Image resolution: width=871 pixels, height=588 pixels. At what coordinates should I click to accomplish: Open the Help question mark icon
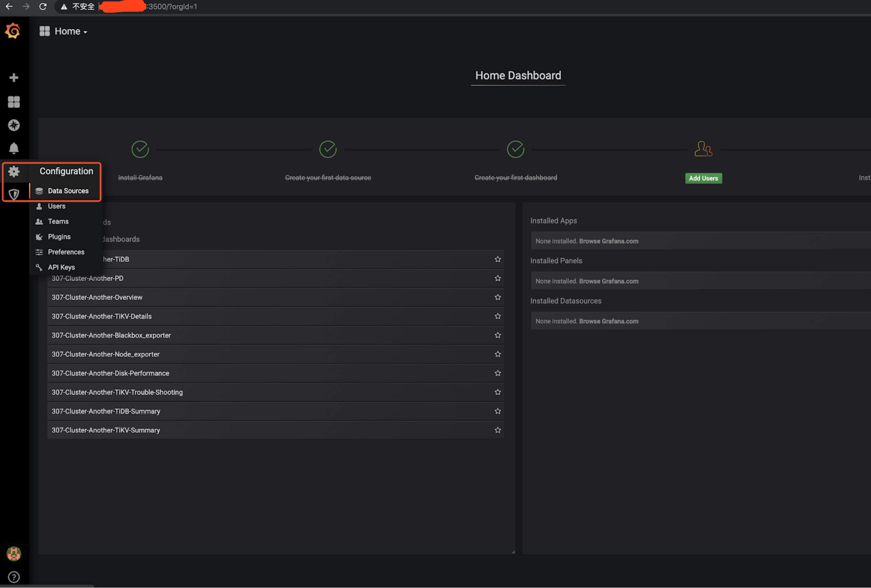[x=14, y=577]
